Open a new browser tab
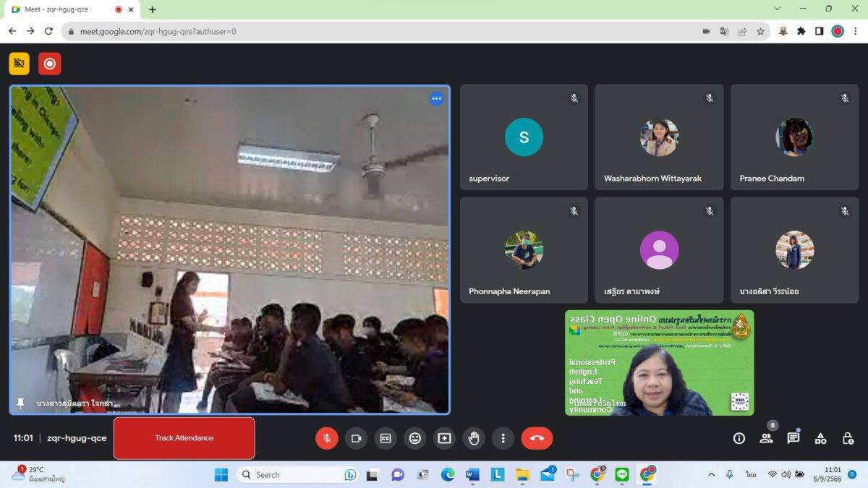The width and height of the screenshot is (868, 488). (x=152, y=9)
